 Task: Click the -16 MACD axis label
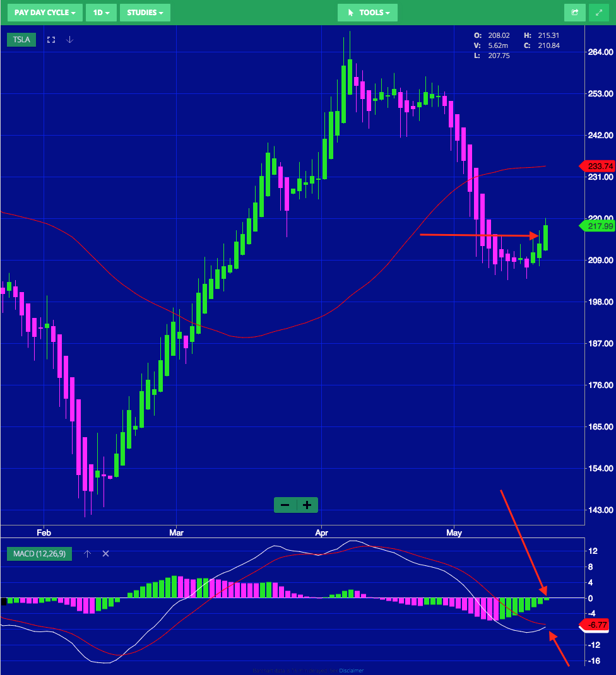tap(594, 660)
